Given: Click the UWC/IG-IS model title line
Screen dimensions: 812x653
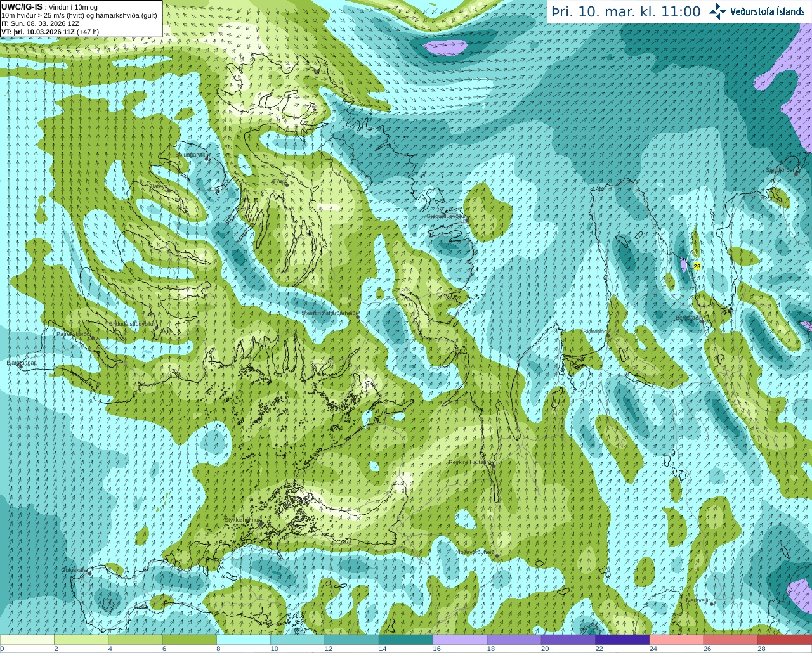Looking at the screenshot, I should (x=49, y=6).
